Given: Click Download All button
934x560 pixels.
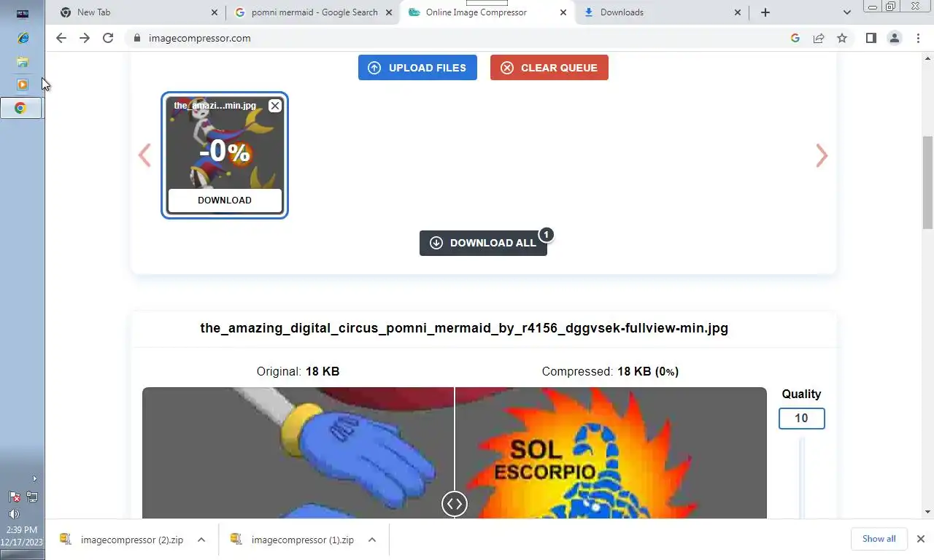Looking at the screenshot, I should coord(483,243).
